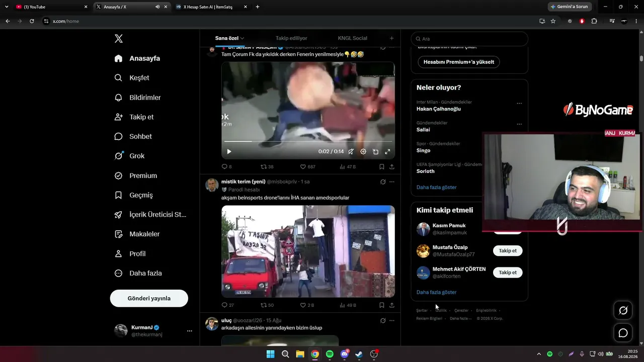This screenshot has width=644, height=362.
Task: Open account menu next to KurmanJ
Action: pyautogui.click(x=190, y=331)
